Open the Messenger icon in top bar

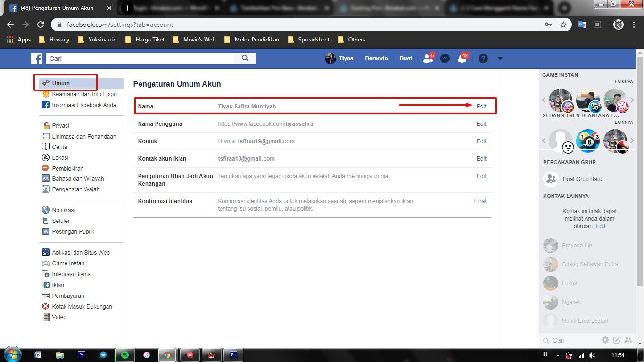click(x=445, y=58)
